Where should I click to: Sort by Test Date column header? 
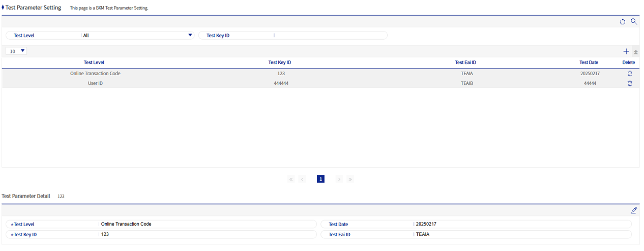(589, 62)
